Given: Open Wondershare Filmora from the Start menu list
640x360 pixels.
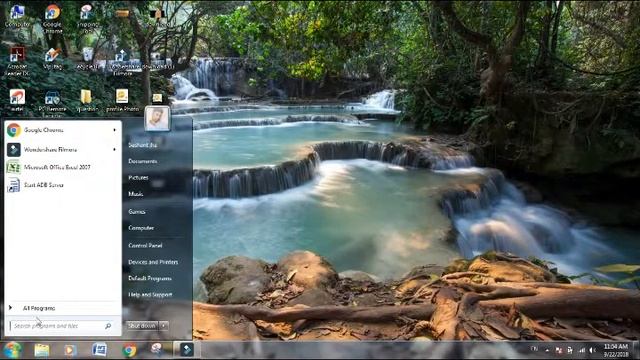Looking at the screenshot, I should 62,149.
